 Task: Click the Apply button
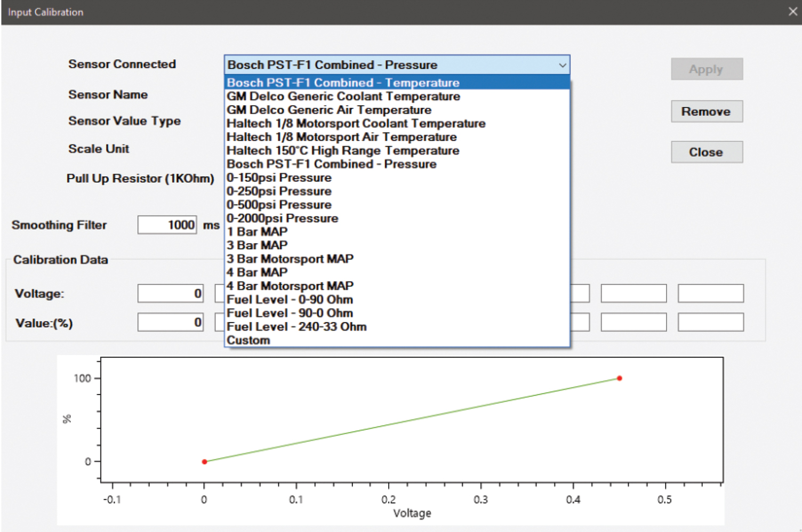pos(707,69)
